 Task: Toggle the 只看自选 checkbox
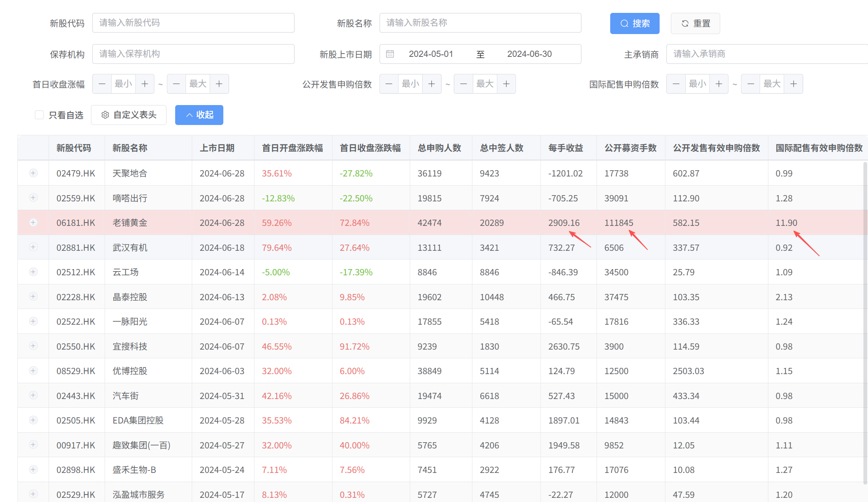39,115
